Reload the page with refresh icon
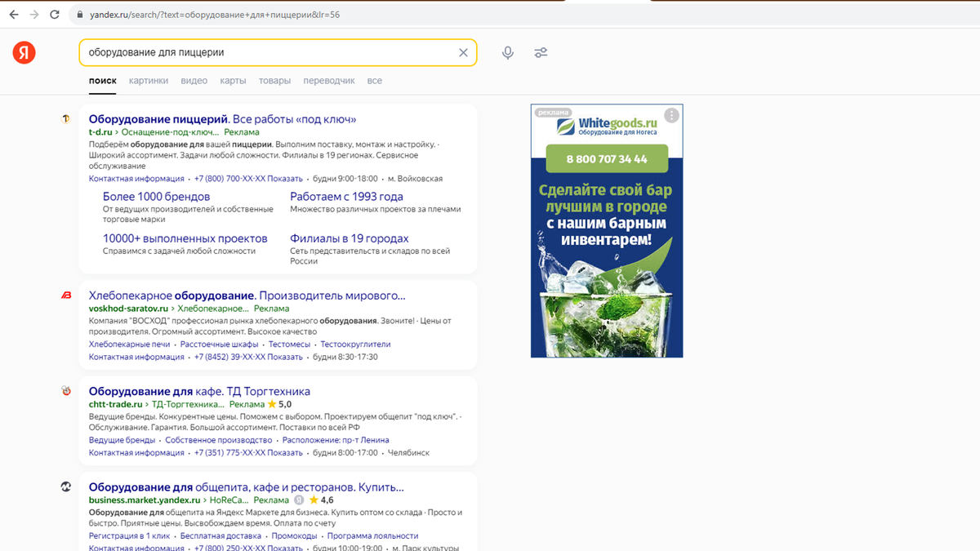This screenshot has width=980, height=551. 55,15
